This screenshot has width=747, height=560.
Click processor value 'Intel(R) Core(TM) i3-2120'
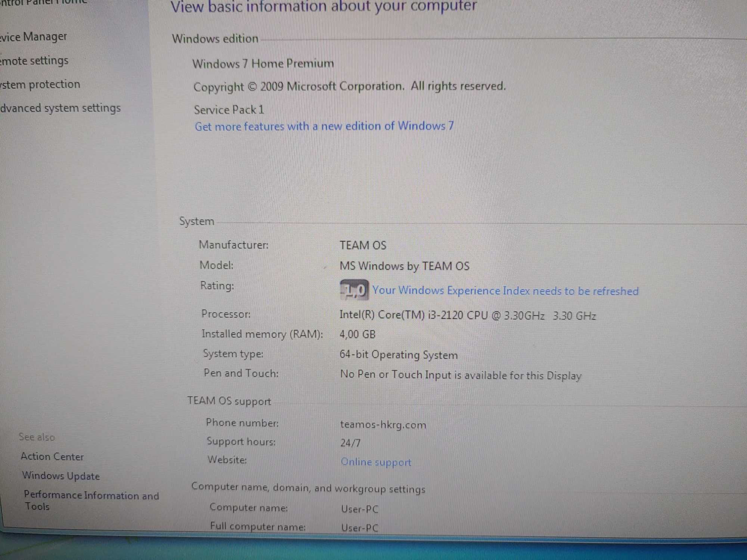[468, 315]
